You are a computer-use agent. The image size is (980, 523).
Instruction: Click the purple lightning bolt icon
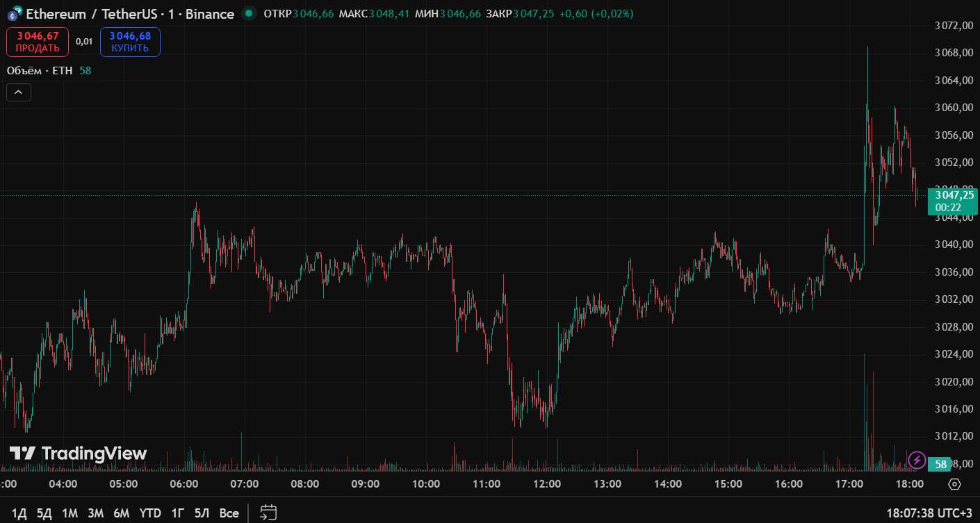tap(917, 459)
